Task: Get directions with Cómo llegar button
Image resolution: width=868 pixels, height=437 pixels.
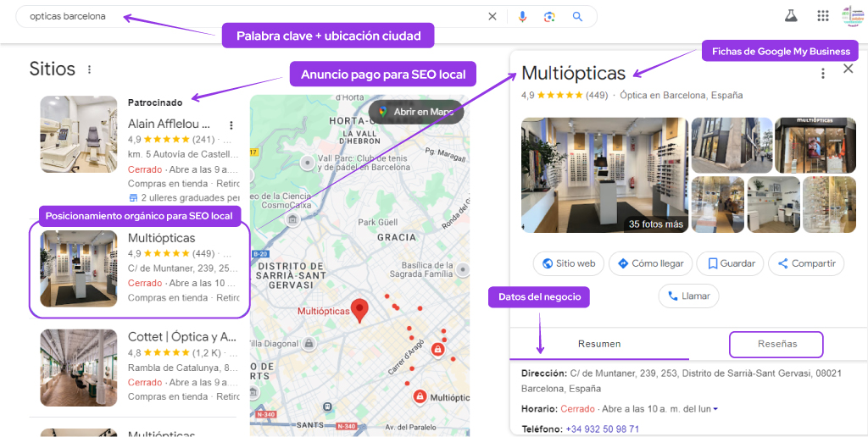Action: click(x=650, y=263)
